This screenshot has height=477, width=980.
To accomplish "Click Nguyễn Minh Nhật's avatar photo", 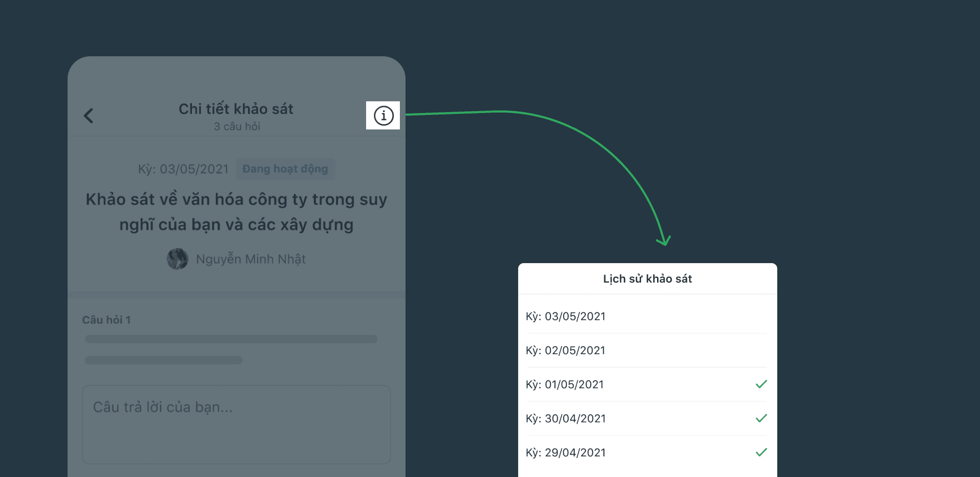I will [177, 259].
